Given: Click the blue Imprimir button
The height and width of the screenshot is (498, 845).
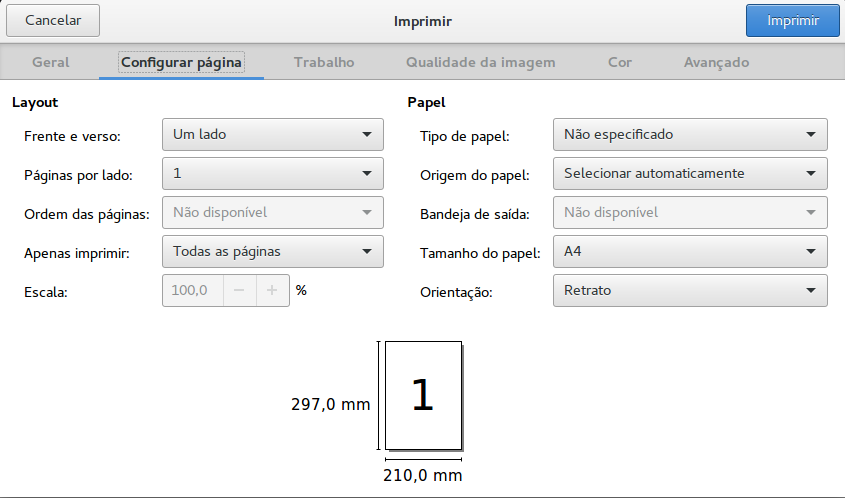Looking at the screenshot, I should pos(793,20).
